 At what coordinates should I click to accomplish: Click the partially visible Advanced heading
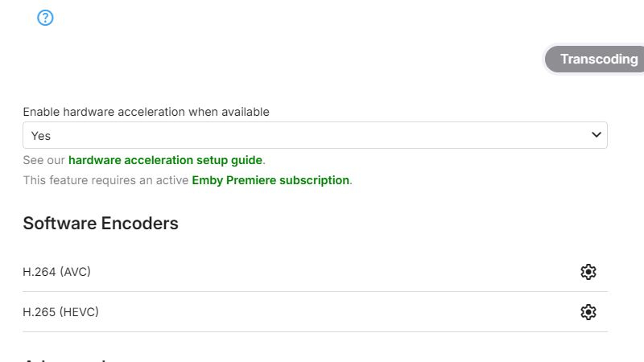64,360
